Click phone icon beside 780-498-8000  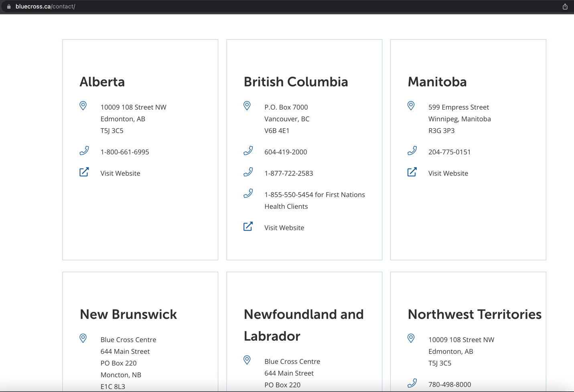pyautogui.click(x=412, y=383)
